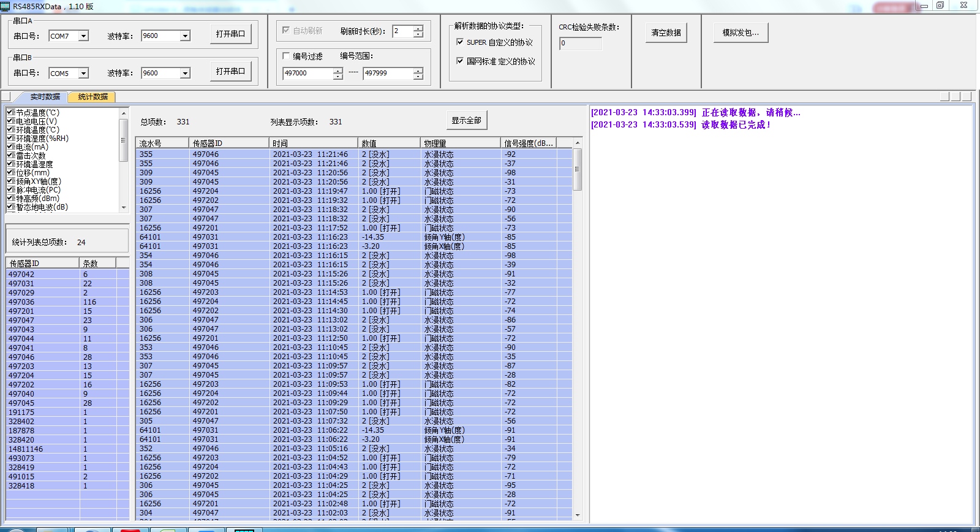Screen dimensions: 980x532
Task: Click the RS485RXData app icon in title bar
Action: [6, 6]
